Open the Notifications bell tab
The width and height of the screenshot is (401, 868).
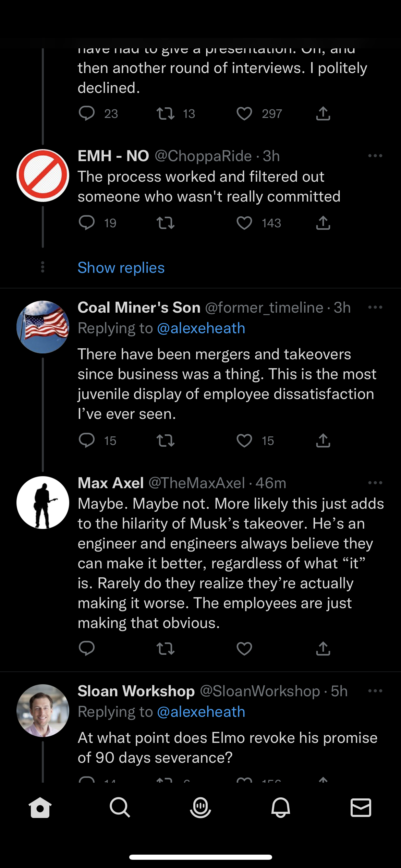(x=281, y=808)
